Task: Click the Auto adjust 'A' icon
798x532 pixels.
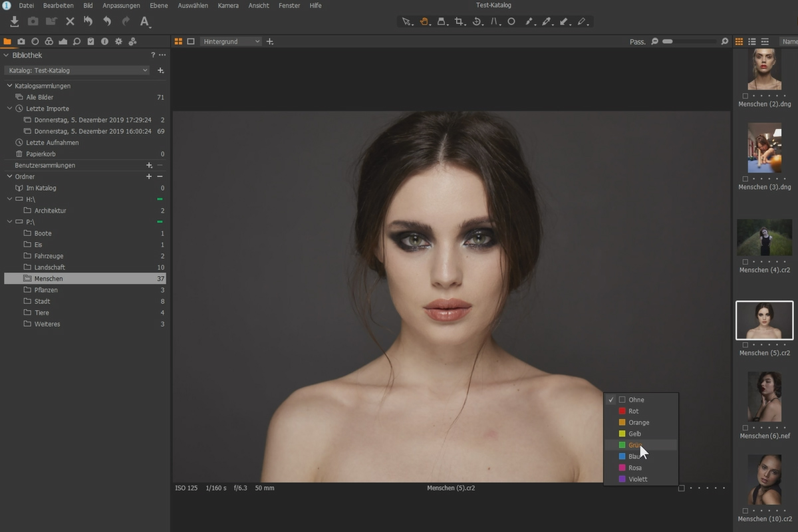Action: (x=145, y=21)
